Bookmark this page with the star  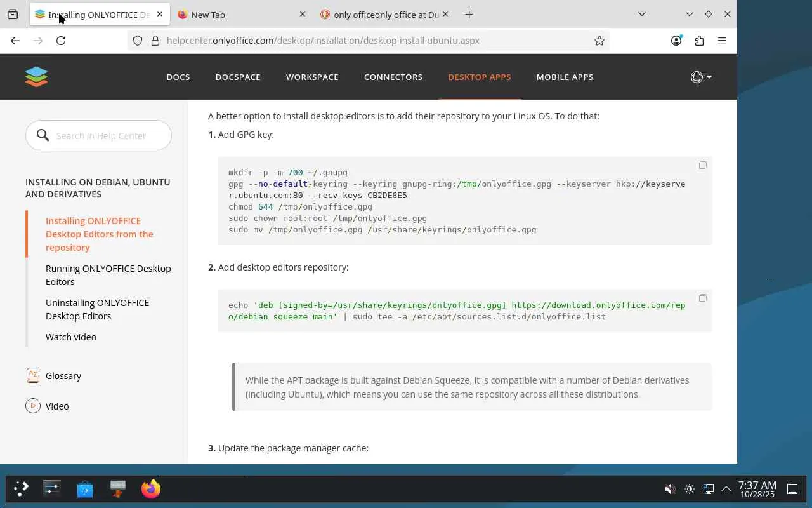[599, 41]
